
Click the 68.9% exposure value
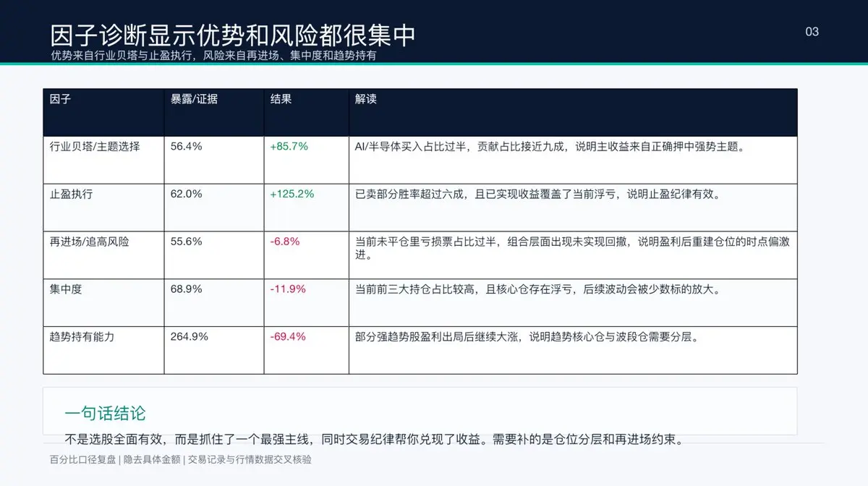click(187, 289)
